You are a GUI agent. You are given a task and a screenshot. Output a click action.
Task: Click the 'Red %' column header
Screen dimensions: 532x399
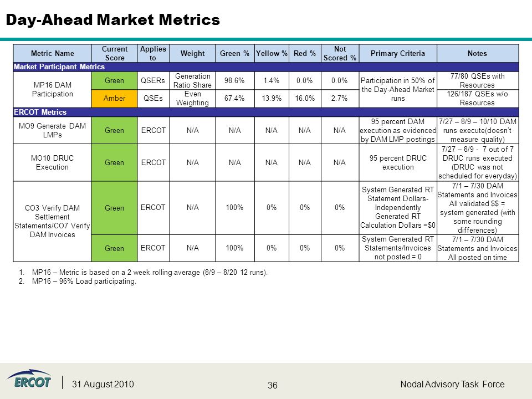coord(305,53)
